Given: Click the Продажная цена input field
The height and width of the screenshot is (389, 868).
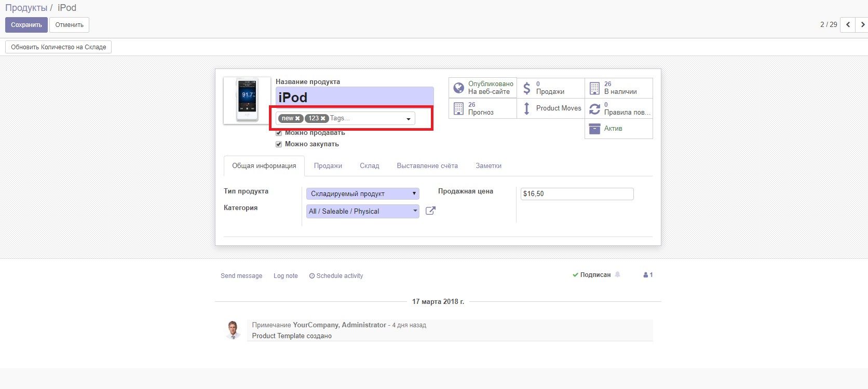Looking at the screenshot, I should 577,193.
